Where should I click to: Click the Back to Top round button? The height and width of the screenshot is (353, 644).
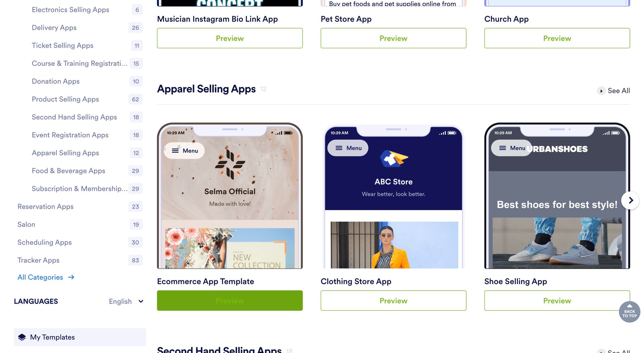pos(629,312)
